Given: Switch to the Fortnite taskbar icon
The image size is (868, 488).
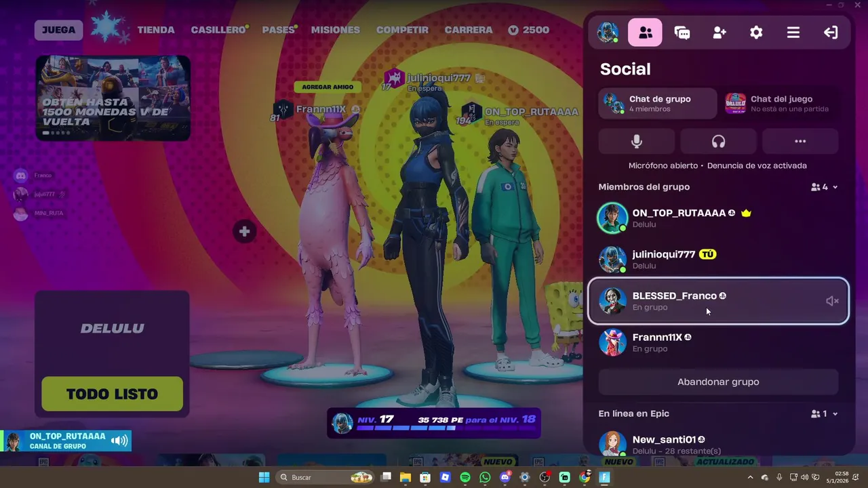Looking at the screenshot, I should click(604, 477).
